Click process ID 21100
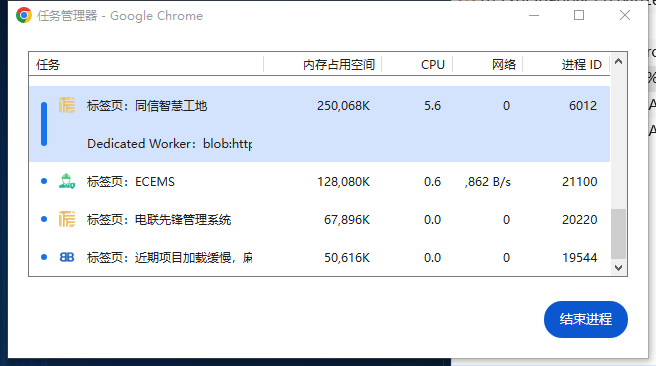The image size is (656, 366). tap(579, 182)
